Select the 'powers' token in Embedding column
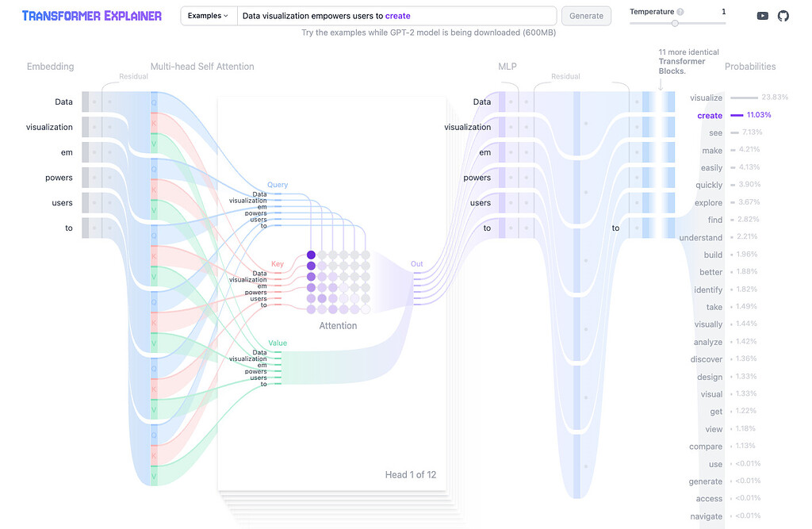This screenshot has width=812, height=529. point(59,178)
